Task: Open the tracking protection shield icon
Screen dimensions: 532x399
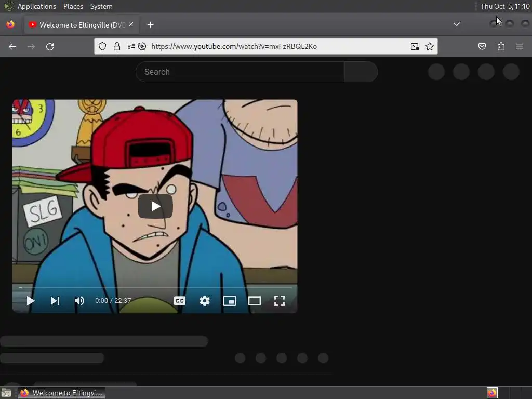Action: pos(102,46)
